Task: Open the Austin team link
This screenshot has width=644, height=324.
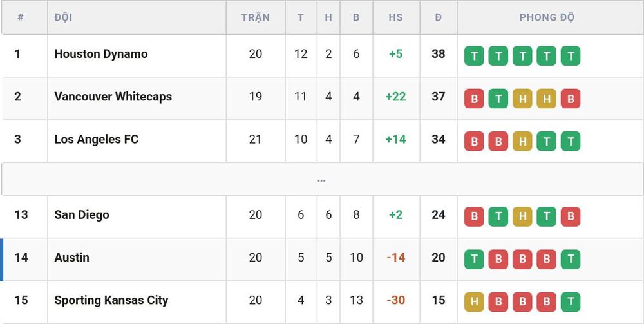Action: click(x=71, y=258)
